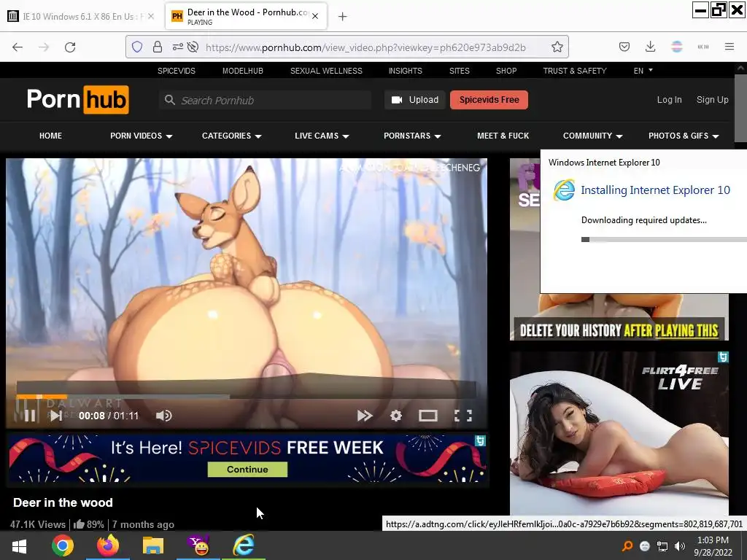Open the player settings gear
747x560 pixels.
click(x=396, y=416)
